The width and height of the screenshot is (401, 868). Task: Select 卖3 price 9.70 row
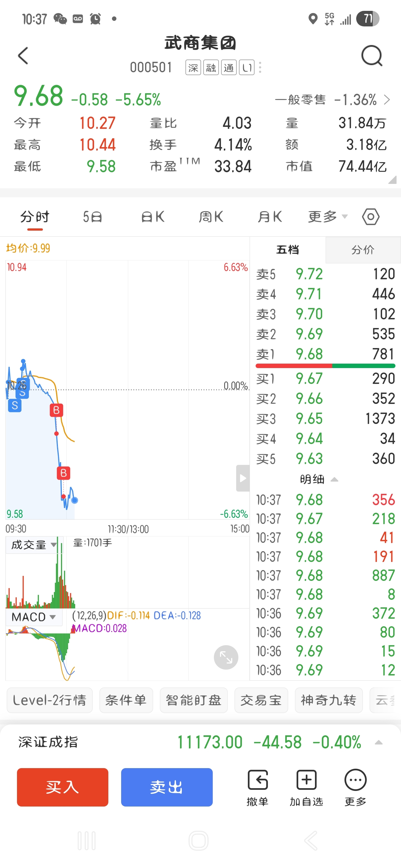click(326, 314)
